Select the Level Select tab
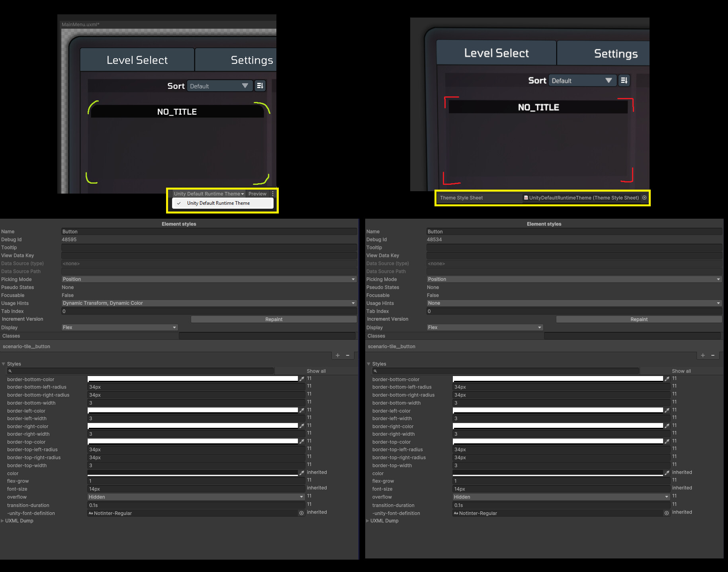Image resolution: width=728 pixels, height=572 pixels. [x=137, y=60]
